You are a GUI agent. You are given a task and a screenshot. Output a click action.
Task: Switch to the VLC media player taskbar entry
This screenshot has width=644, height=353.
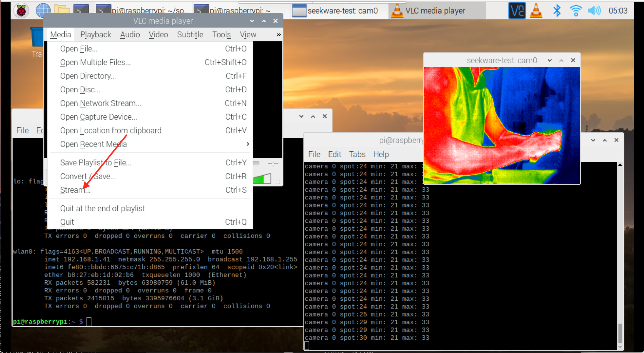(x=436, y=11)
